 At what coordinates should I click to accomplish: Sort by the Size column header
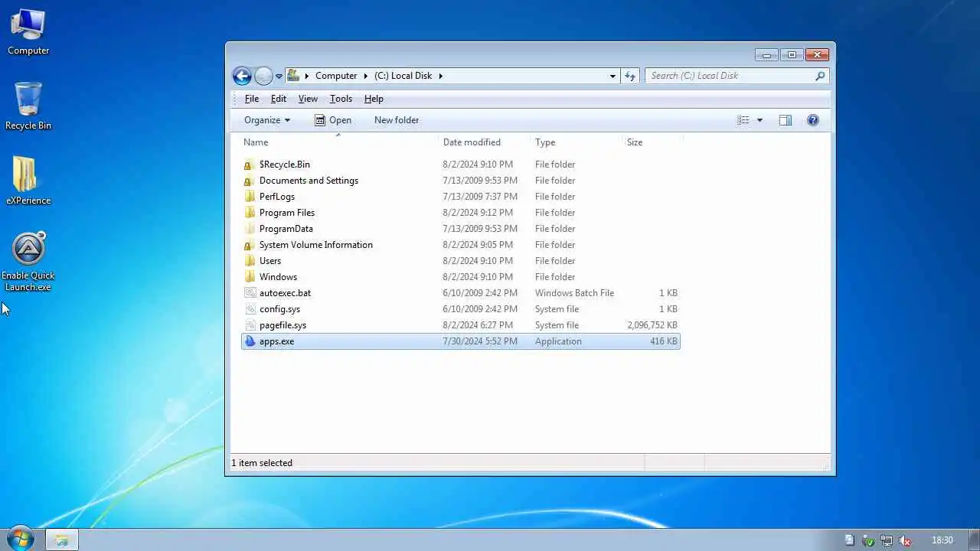click(652, 142)
